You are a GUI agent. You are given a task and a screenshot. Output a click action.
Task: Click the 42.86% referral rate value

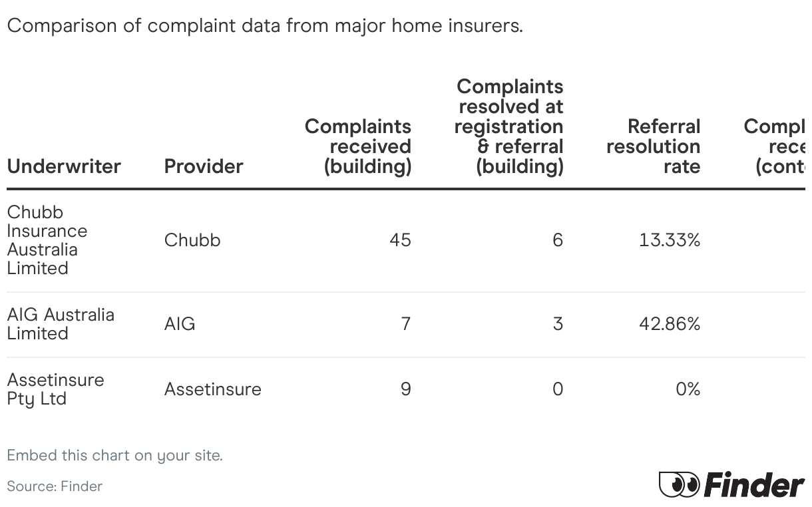point(670,324)
